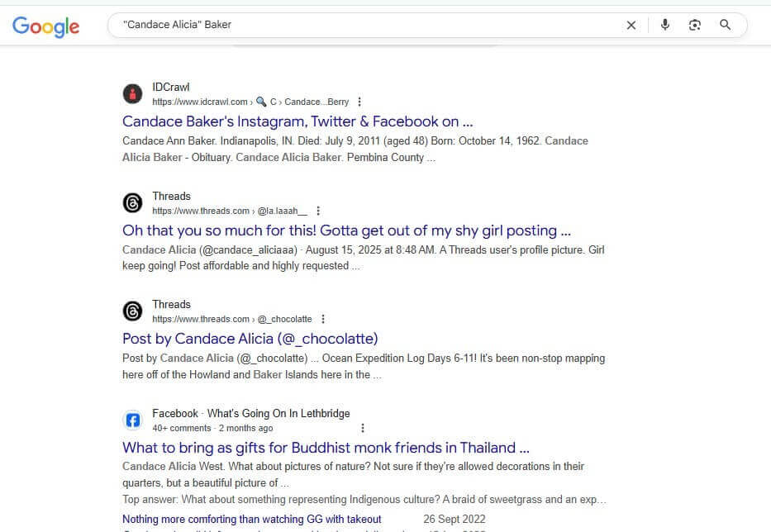Open more options for @_chocolatte result

coord(323,320)
